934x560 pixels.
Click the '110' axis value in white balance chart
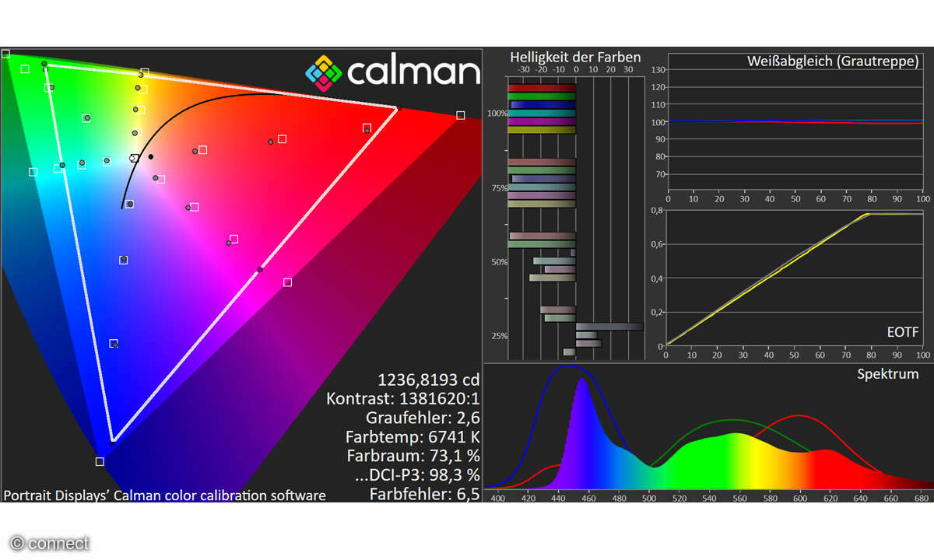[658, 105]
